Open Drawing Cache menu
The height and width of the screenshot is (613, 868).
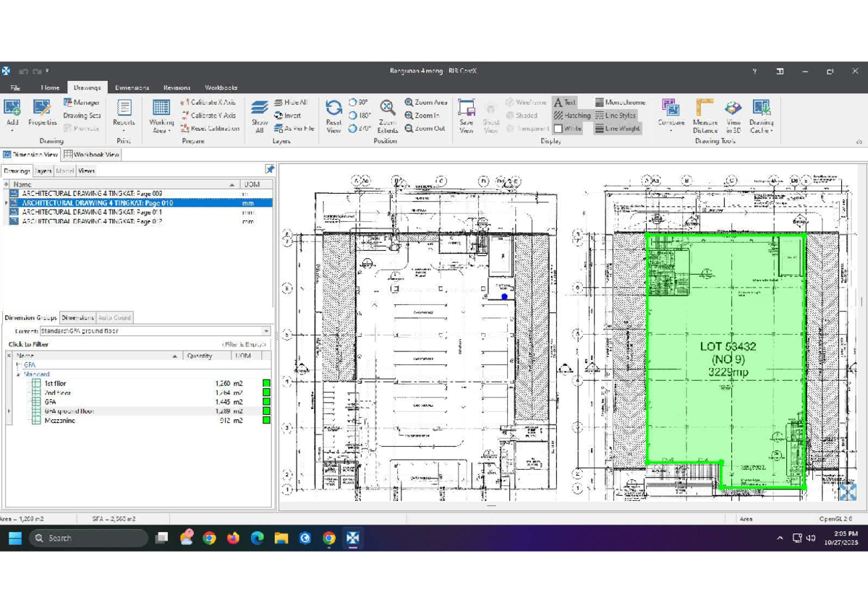pyautogui.click(x=761, y=116)
